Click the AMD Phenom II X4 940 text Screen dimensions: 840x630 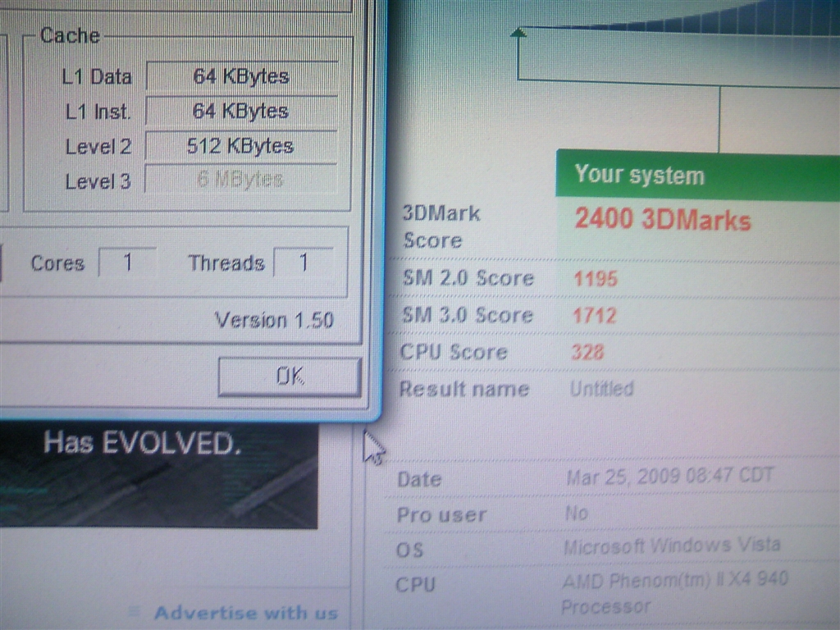(x=675, y=580)
